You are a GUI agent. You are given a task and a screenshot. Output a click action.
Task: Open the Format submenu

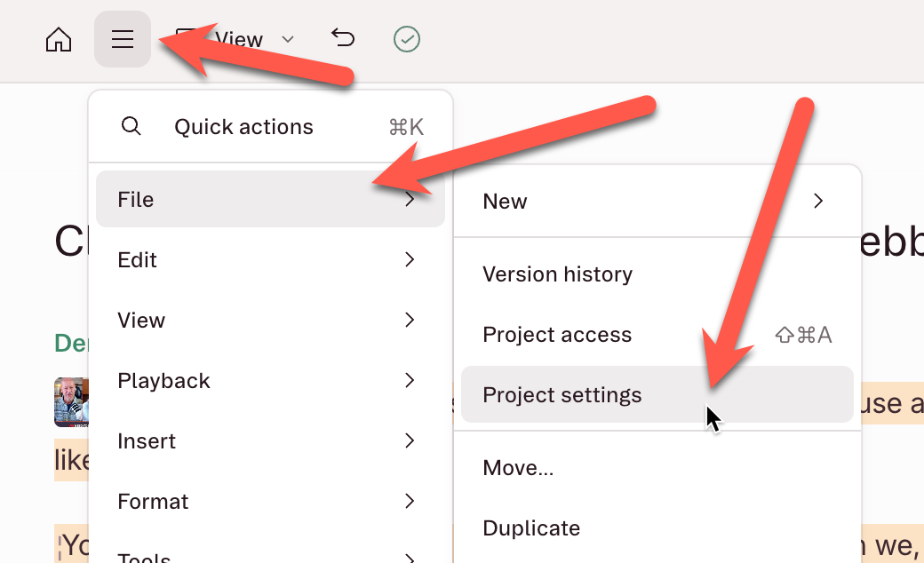click(270, 501)
